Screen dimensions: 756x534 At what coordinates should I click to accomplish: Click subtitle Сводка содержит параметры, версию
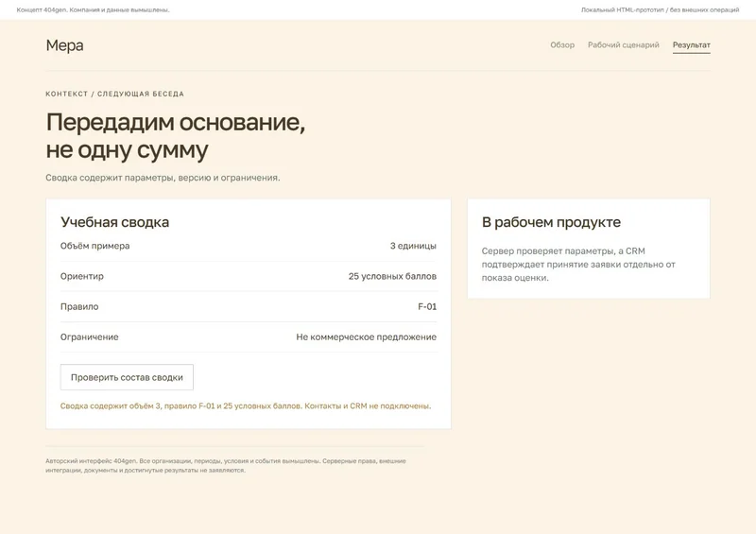[x=163, y=178]
